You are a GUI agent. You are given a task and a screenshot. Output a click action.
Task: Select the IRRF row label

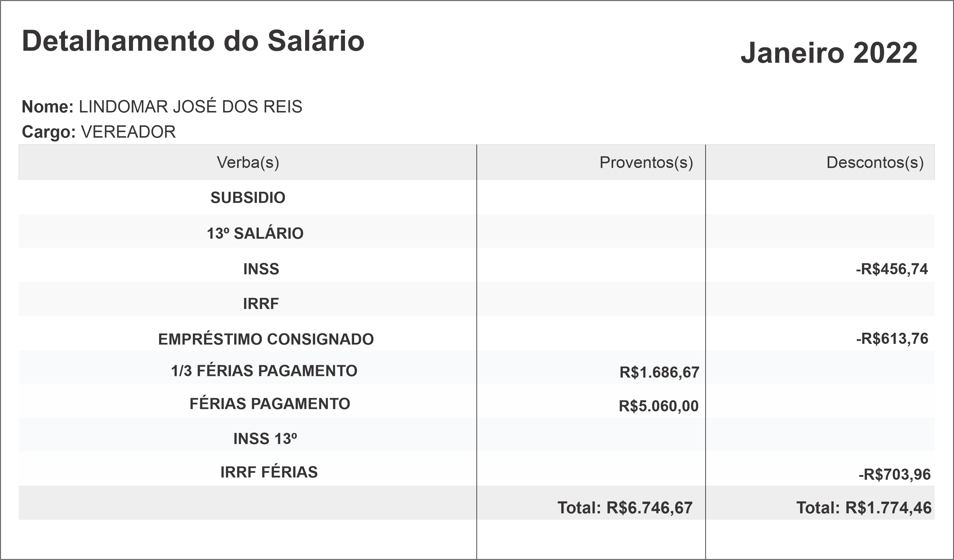(261, 303)
